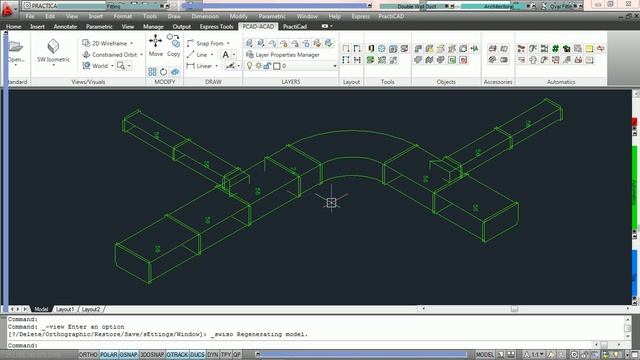The height and width of the screenshot is (360, 640).
Task: Expand the Constrained Orbit dropdown
Action: (x=141, y=55)
